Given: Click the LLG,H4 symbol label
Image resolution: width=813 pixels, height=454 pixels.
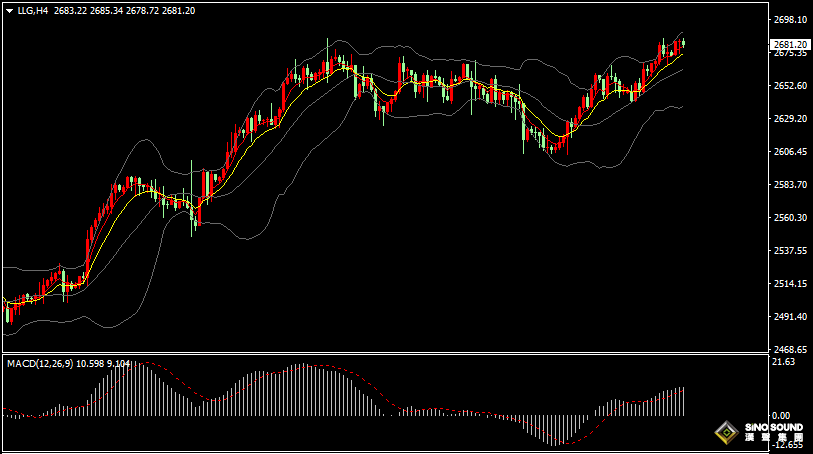Looking at the screenshot, I should [33, 10].
